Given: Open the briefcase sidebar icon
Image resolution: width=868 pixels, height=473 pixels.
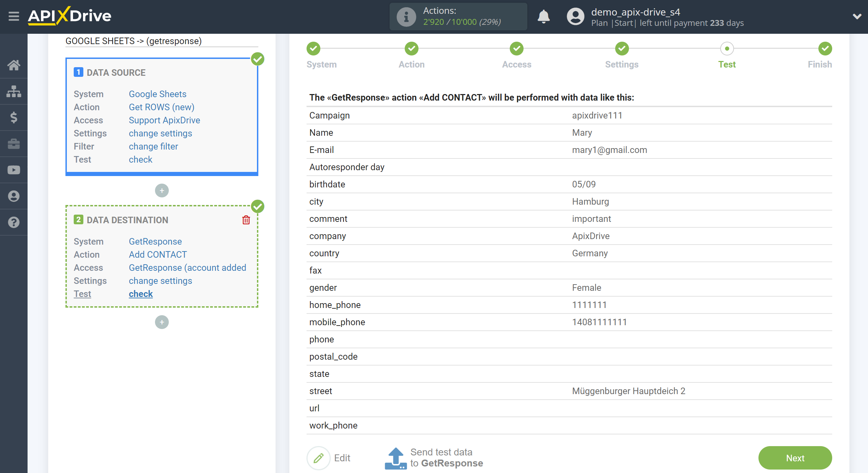Looking at the screenshot, I should pyautogui.click(x=14, y=144).
